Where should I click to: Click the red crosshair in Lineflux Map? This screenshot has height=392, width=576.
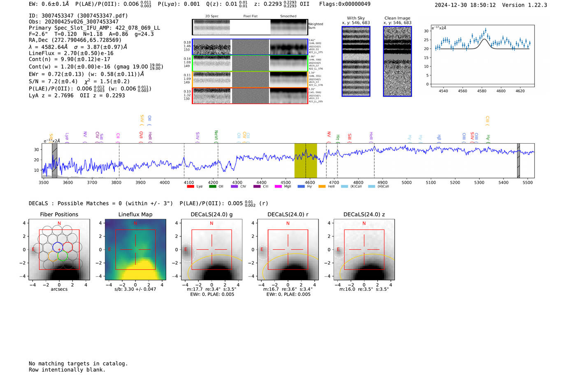[135, 250]
